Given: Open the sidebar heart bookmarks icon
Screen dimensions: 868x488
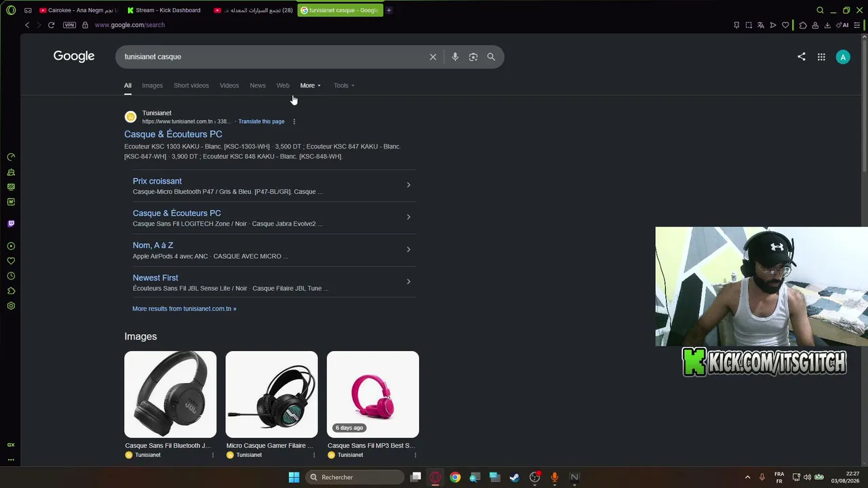Looking at the screenshot, I should click(11, 261).
